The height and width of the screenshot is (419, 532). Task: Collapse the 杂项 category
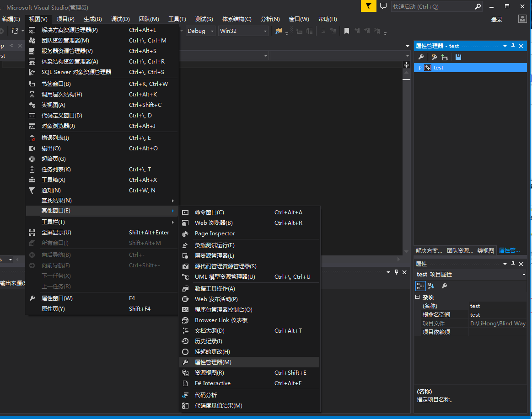pos(417,297)
